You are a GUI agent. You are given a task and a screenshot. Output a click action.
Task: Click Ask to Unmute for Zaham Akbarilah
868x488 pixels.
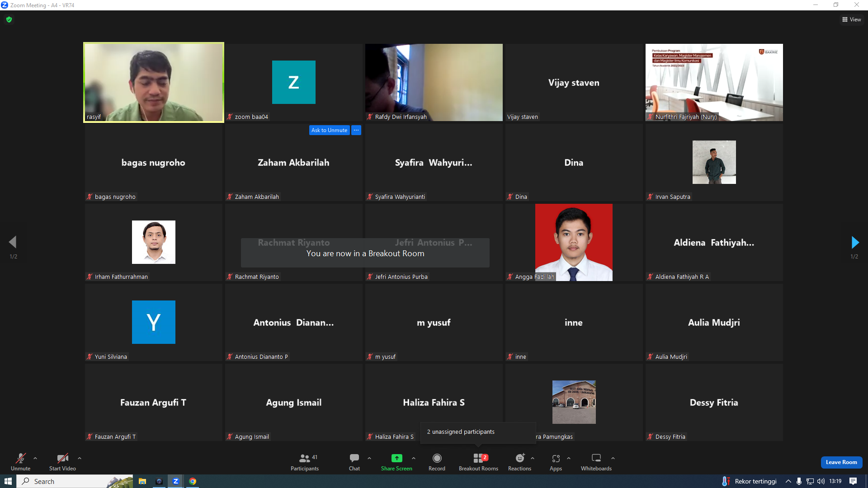click(329, 130)
